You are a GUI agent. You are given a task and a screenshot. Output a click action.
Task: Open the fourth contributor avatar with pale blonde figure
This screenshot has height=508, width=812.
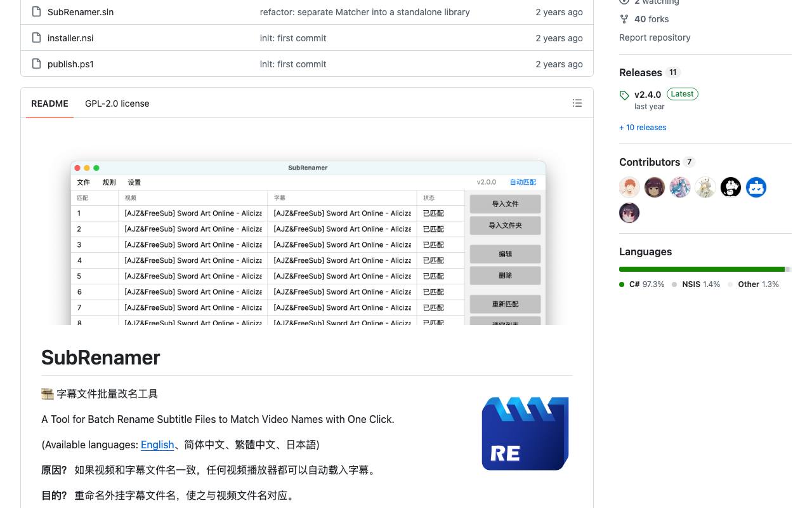(x=705, y=187)
